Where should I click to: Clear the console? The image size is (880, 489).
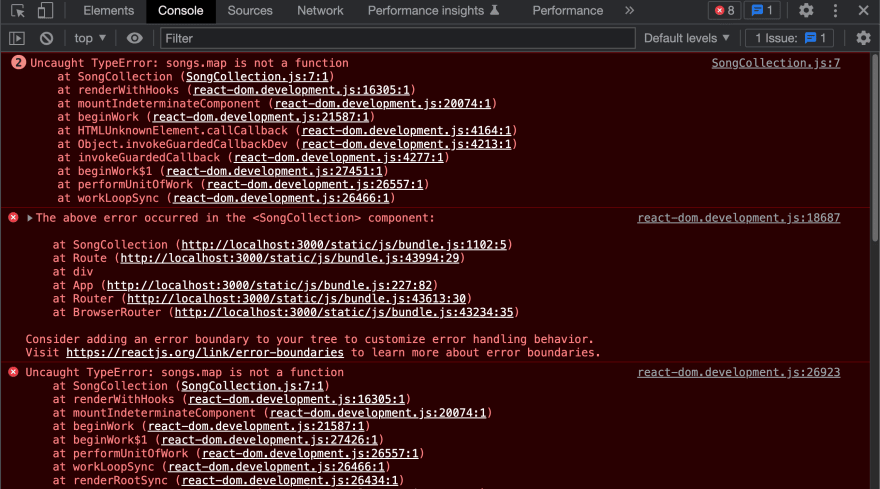(47, 38)
